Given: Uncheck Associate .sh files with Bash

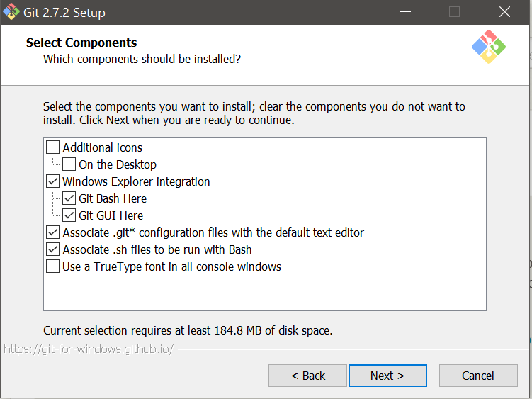Looking at the screenshot, I should (53, 249).
